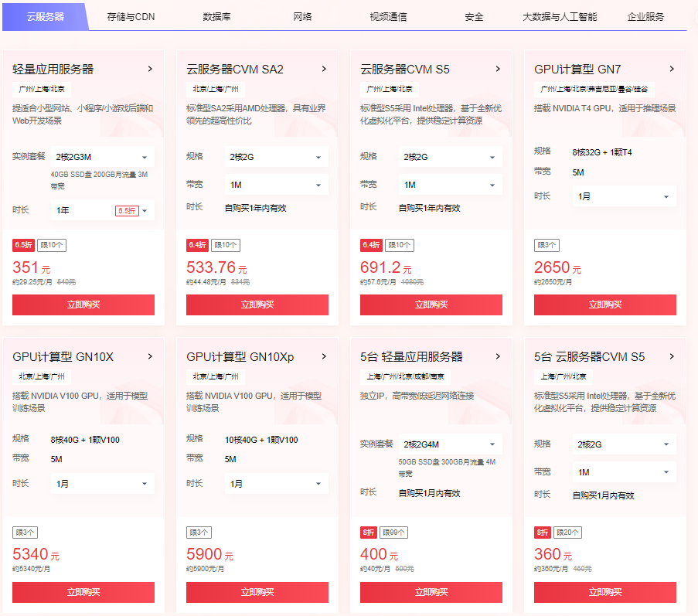Buy 5台 轻量应用服务器 at 400元 with 立即购买
Screen dimensions: 698x616
point(431,592)
